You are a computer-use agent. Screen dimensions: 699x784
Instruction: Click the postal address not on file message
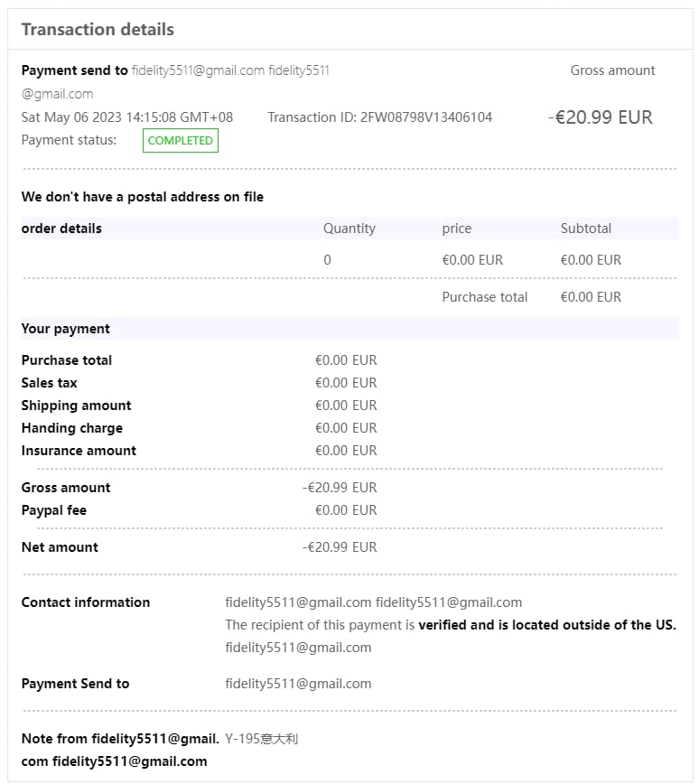pos(143,197)
